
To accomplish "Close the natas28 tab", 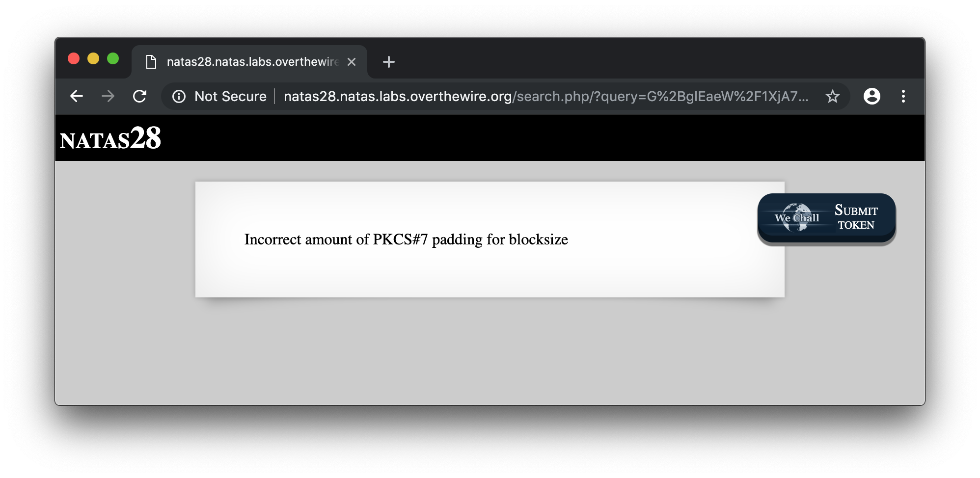I will point(352,62).
